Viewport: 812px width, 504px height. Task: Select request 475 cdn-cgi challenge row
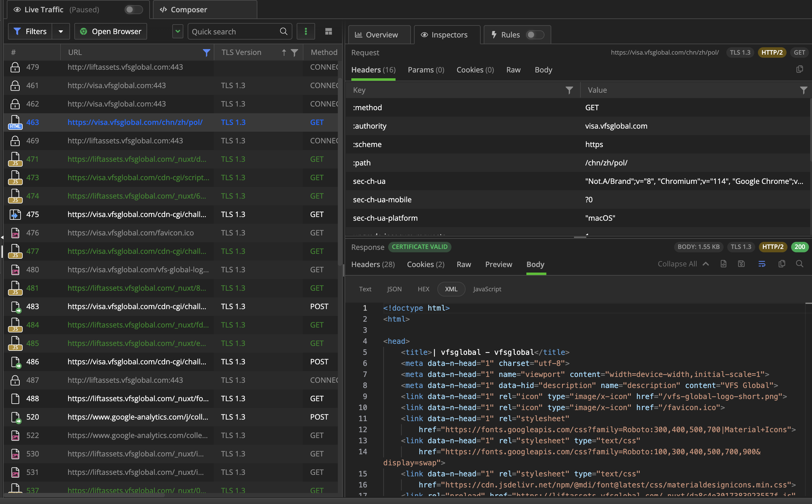(137, 214)
